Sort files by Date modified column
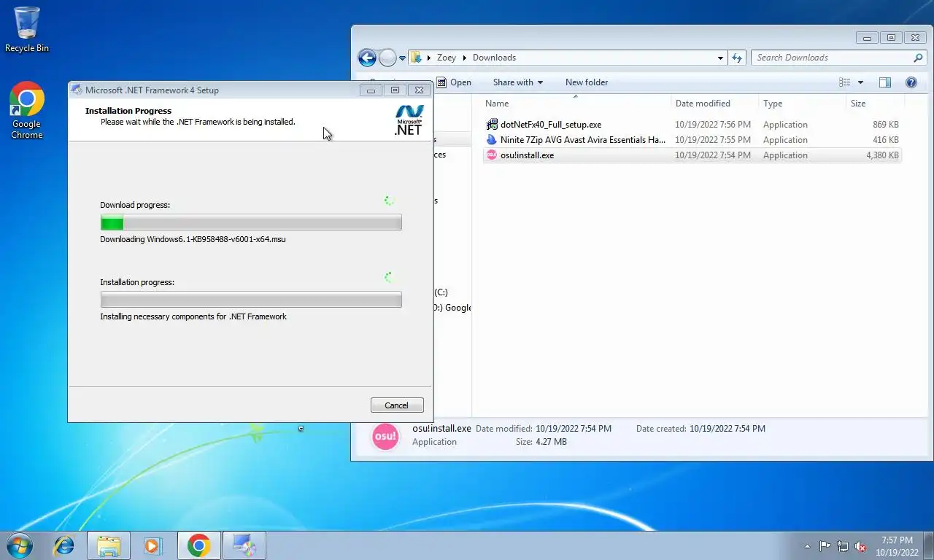Viewport: 934px width, 560px height. [714, 104]
